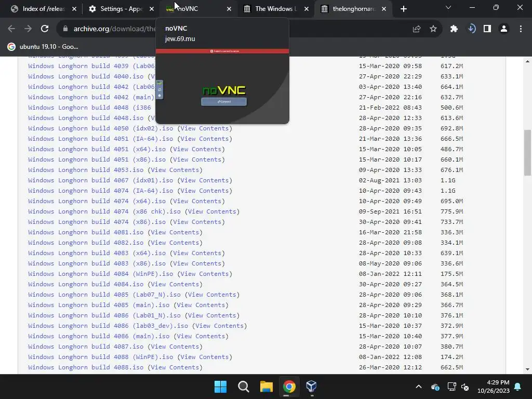Screen dimensions: 532x399
Task: Open the ubuntu 19.10 Google bookmark
Action: (x=43, y=47)
